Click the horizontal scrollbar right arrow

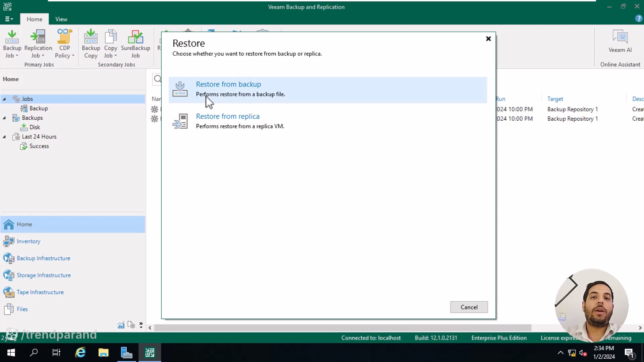click(x=640, y=328)
